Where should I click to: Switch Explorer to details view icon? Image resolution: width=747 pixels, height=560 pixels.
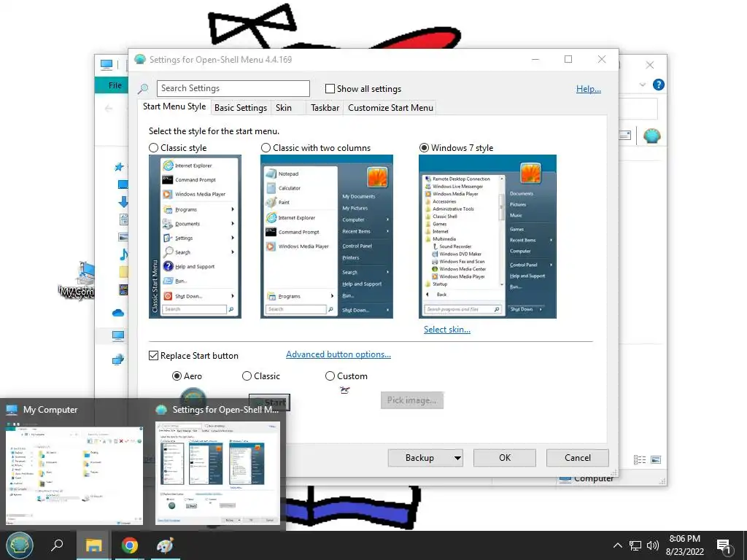tap(640, 459)
